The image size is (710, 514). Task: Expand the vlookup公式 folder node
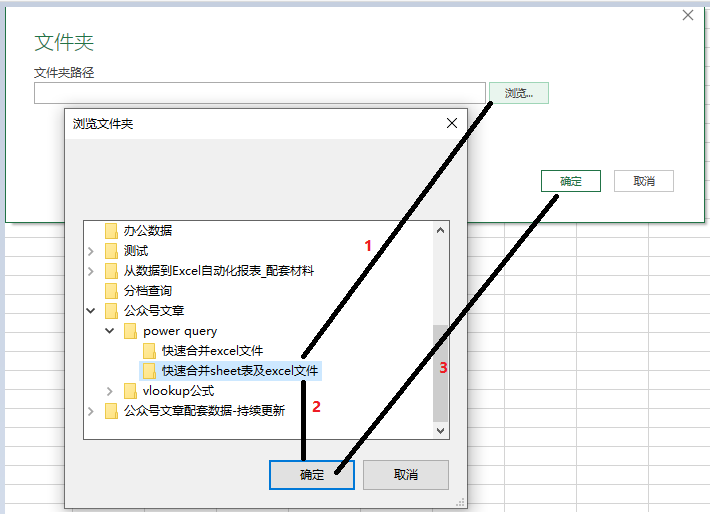click(x=110, y=391)
